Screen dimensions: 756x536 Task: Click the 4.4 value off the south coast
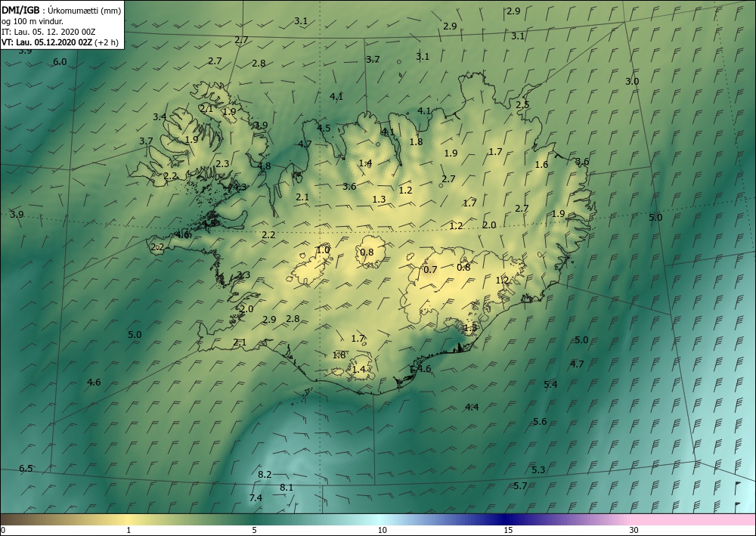(472, 407)
